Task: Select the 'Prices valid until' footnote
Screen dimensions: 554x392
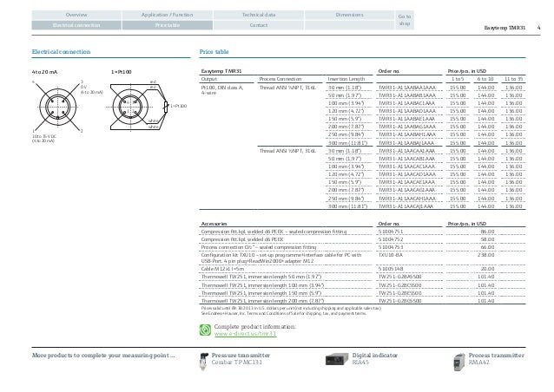Action: pyautogui.click(x=291, y=309)
